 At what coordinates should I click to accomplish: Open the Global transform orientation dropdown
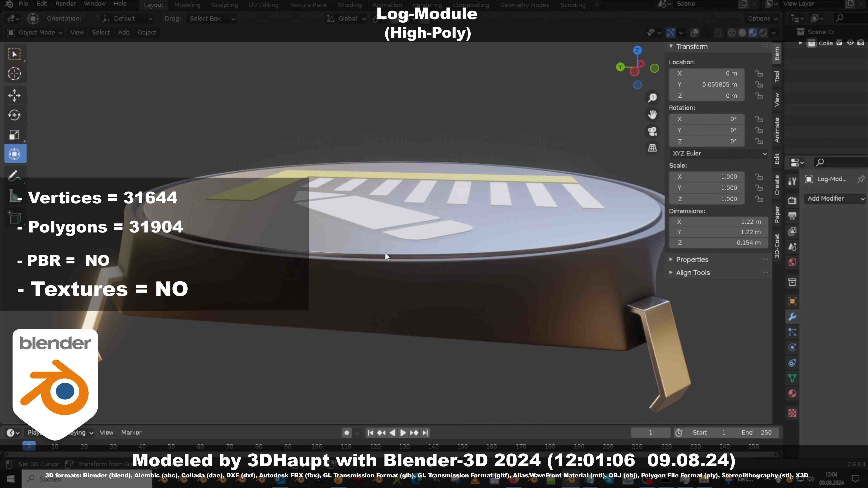point(346,19)
